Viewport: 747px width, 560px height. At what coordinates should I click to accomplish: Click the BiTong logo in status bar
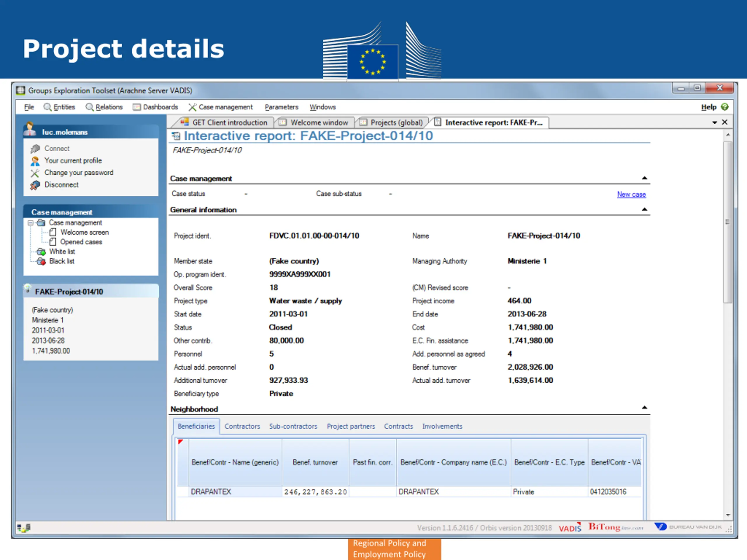click(616, 527)
